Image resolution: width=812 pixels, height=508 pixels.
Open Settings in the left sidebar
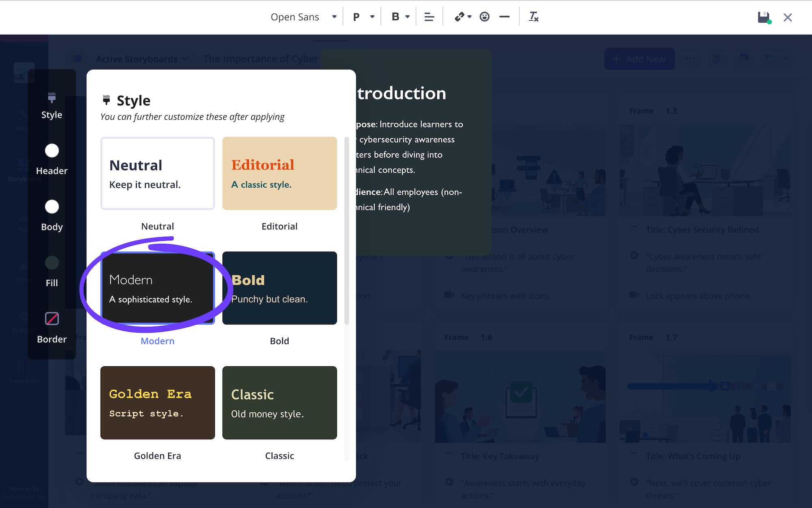pos(22,323)
